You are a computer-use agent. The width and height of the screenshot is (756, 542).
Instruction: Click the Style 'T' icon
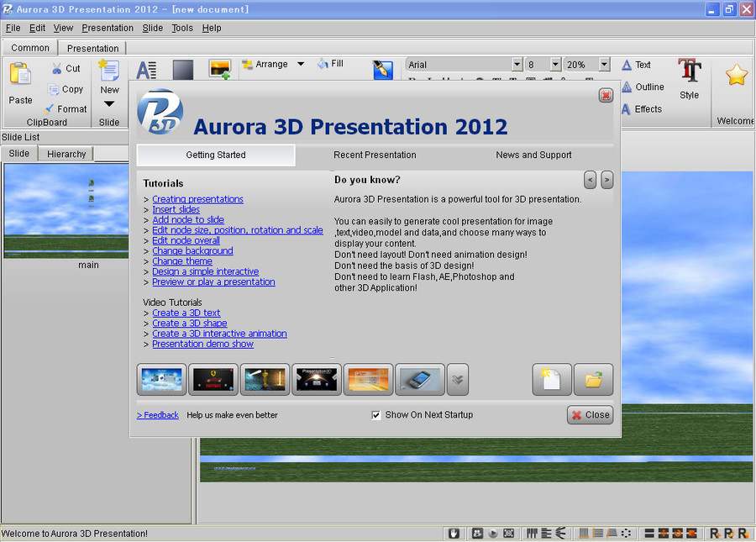[690, 71]
